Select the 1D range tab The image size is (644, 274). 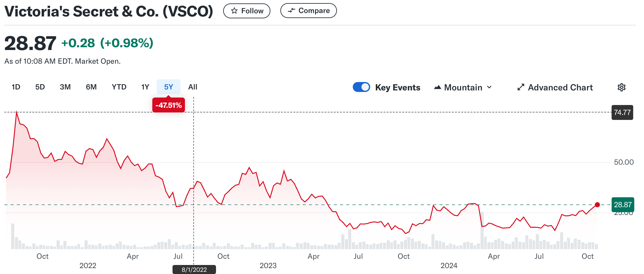tap(16, 87)
